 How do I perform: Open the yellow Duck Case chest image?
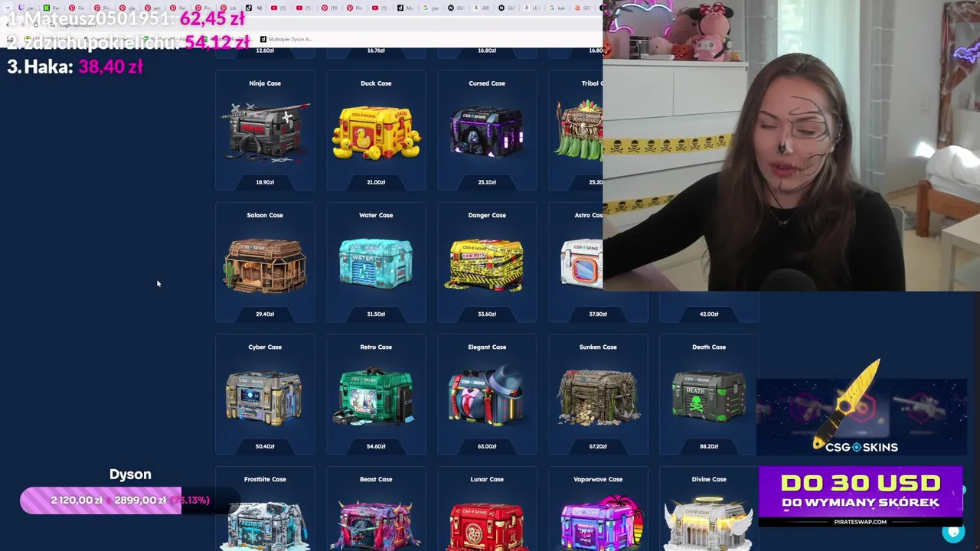point(376,134)
